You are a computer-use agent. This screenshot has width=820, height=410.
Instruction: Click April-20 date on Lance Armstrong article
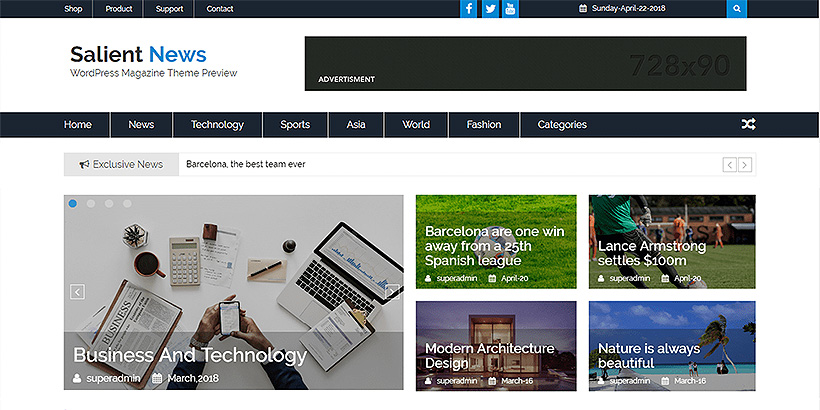[688, 279]
